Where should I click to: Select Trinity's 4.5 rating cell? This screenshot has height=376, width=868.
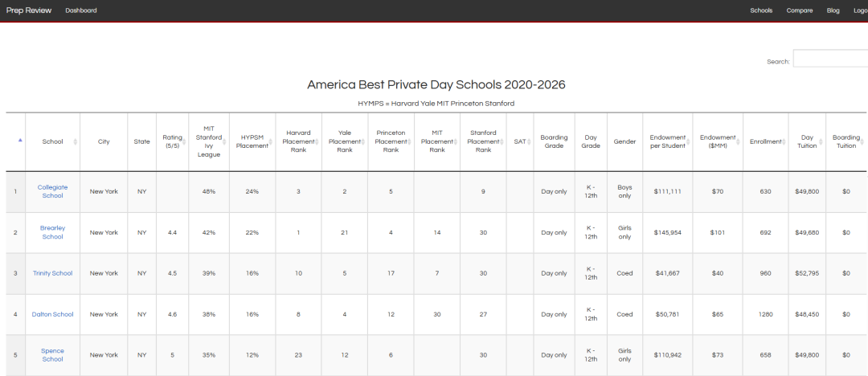click(x=172, y=273)
